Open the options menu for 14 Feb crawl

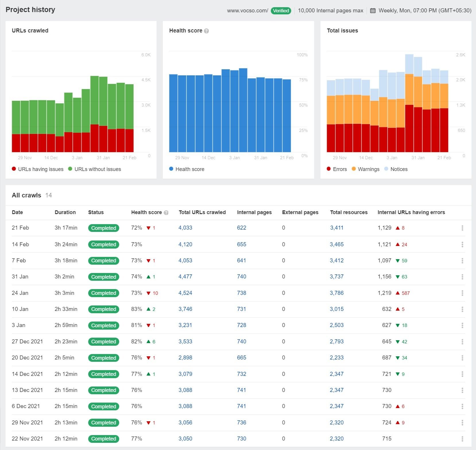[x=462, y=244]
